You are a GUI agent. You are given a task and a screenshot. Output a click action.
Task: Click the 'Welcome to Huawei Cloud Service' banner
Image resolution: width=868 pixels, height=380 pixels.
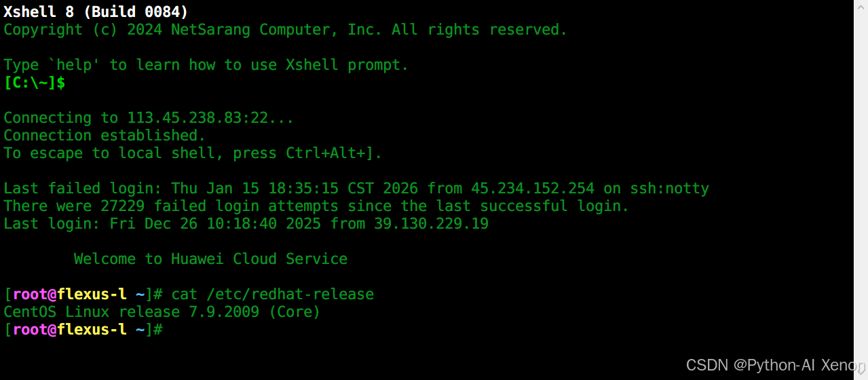coord(210,259)
